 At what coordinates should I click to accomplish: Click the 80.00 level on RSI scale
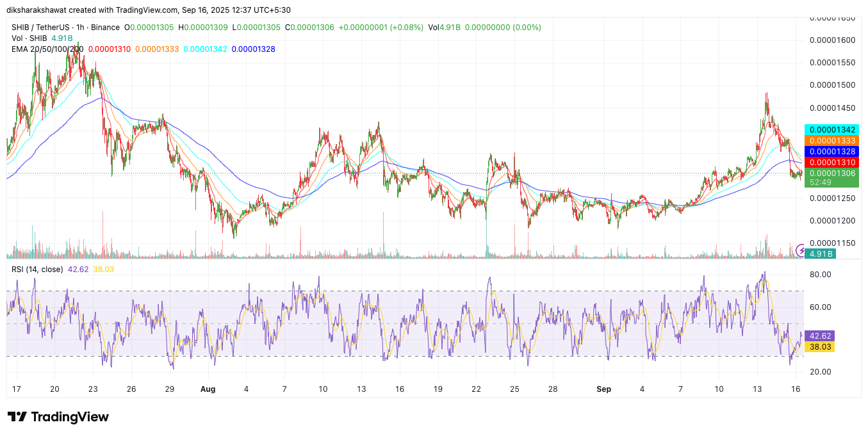click(x=821, y=275)
